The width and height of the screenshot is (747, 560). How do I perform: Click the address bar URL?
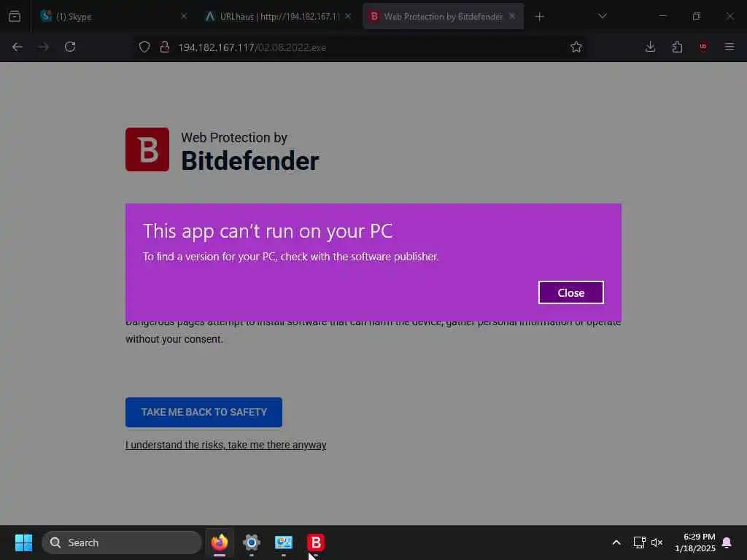coord(252,47)
